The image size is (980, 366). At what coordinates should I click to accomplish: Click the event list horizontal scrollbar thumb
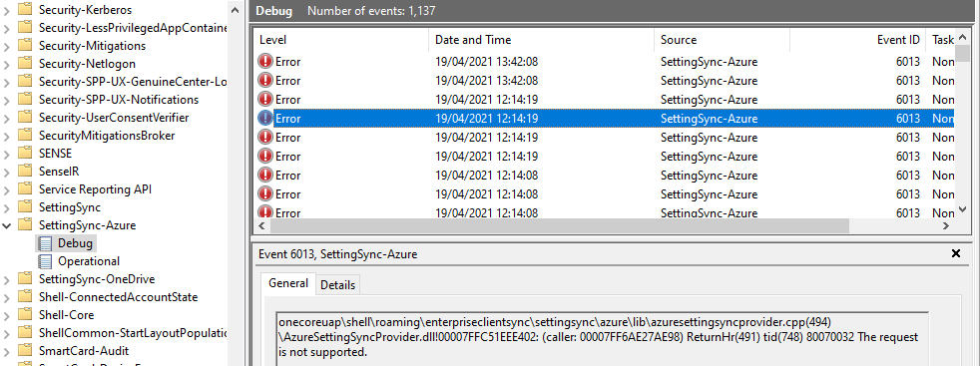(x=560, y=225)
